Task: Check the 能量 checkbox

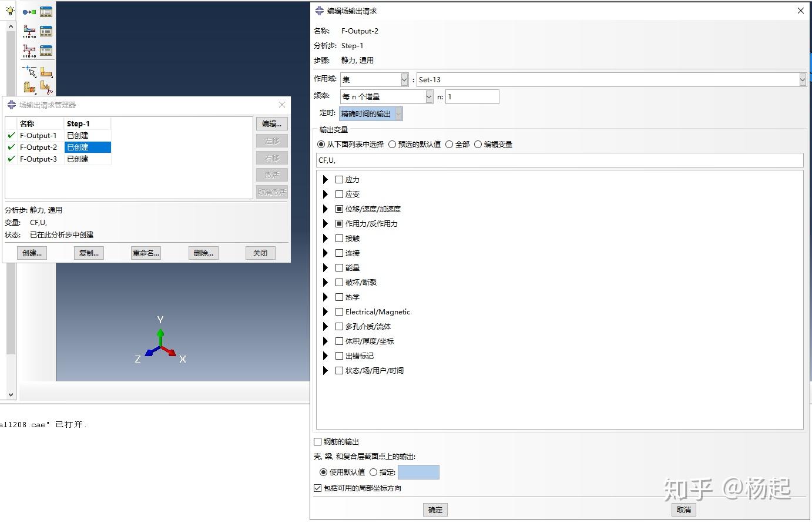Action: [339, 267]
